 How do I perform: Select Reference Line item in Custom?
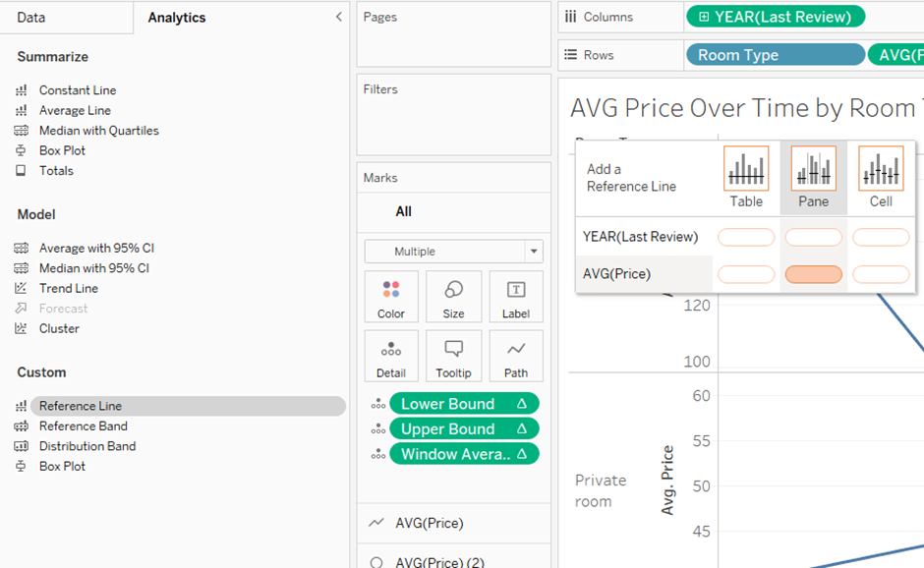188,406
